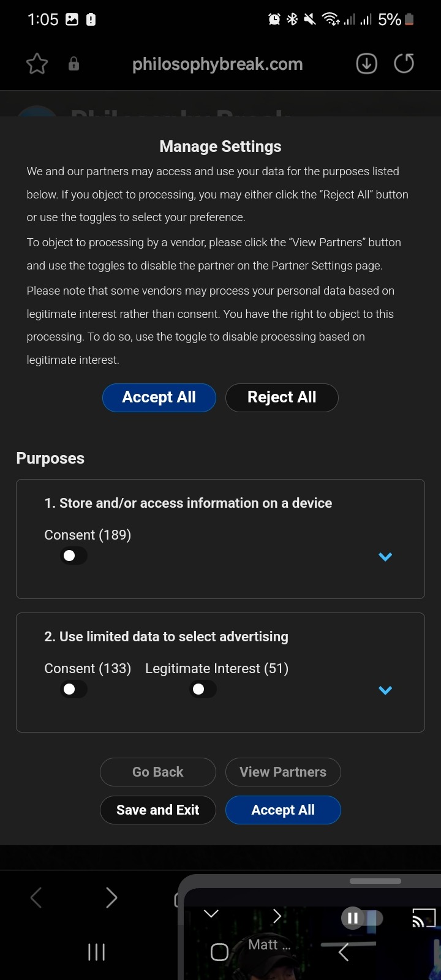Expand Store and/or access information details
The height and width of the screenshot is (980, 441).
(x=385, y=557)
